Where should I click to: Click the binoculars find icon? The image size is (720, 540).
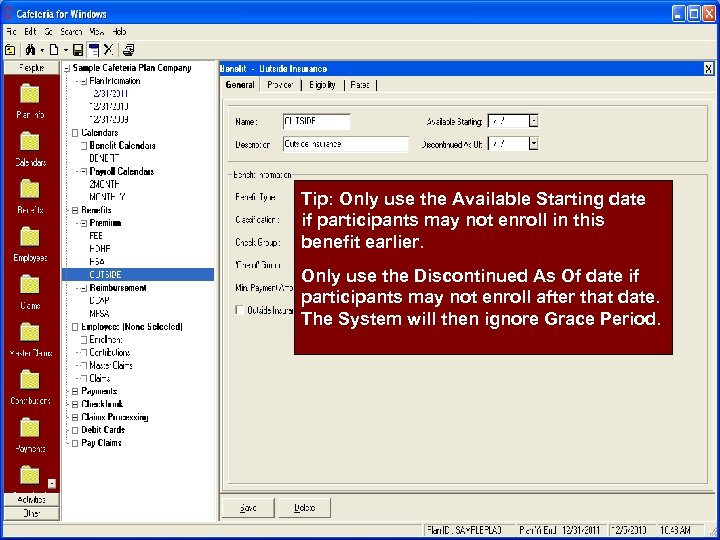pyautogui.click(x=31, y=50)
